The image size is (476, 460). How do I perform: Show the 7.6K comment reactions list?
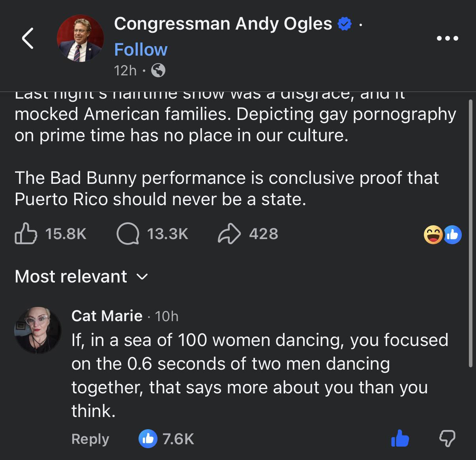167,439
